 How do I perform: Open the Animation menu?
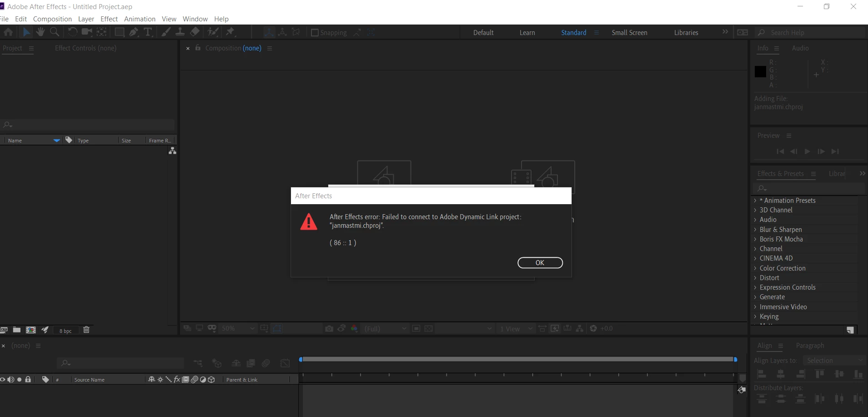tap(140, 19)
